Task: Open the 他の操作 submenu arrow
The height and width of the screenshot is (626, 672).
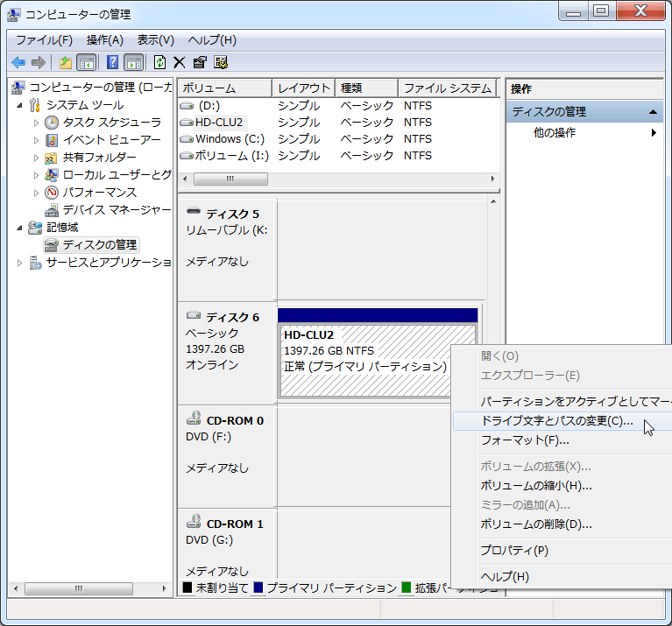Action: (654, 133)
